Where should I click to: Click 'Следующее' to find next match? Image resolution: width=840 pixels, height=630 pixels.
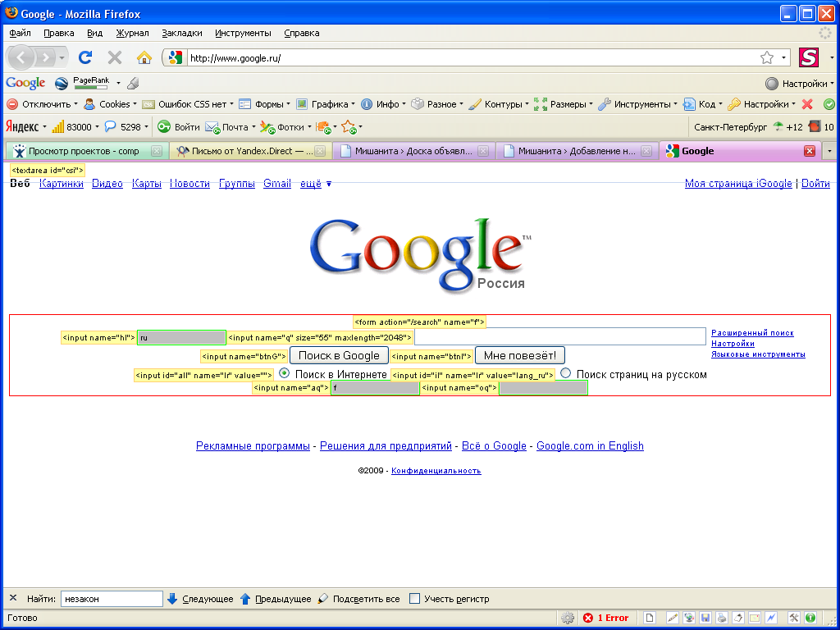coord(200,599)
